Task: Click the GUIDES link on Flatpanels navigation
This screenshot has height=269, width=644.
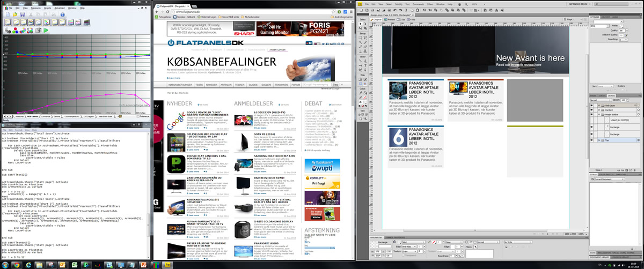Action: pyautogui.click(x=253, y=85)
